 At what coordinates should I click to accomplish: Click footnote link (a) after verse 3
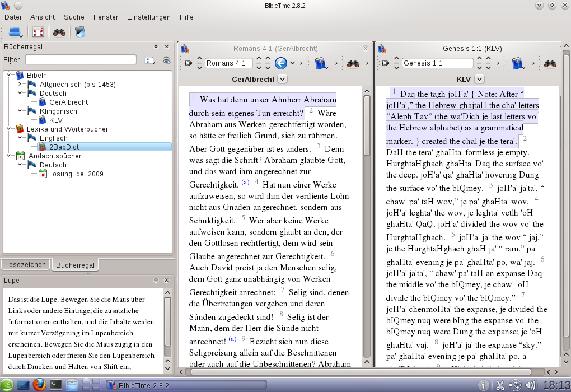pyautogui.click(x=246, y=183)
